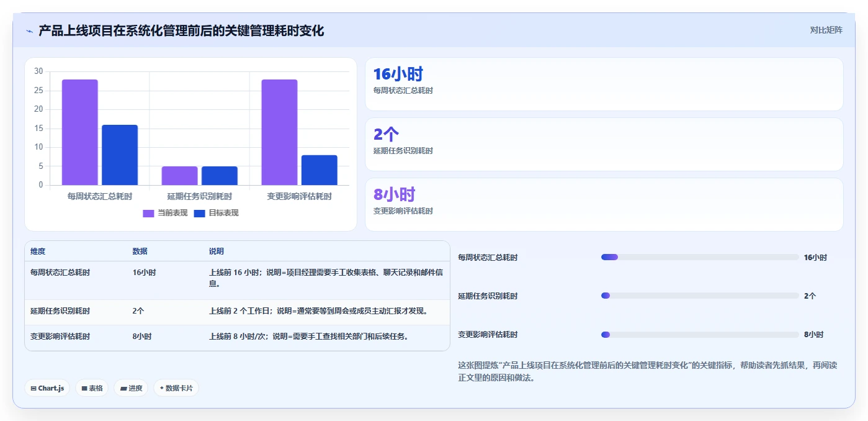Click the 变更影响评估耗时 cell in the table
The width and height of the screenshot is (868, 421).
tap(60, 337)
